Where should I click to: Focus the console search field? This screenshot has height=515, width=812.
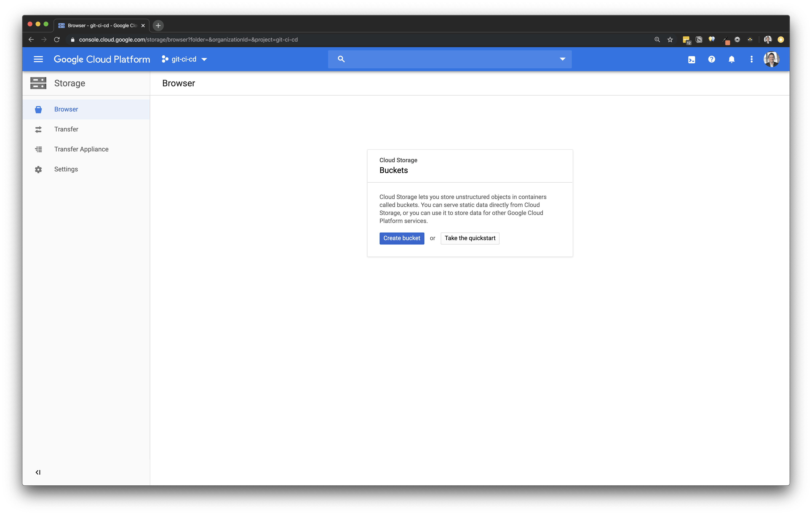point(450,59)
